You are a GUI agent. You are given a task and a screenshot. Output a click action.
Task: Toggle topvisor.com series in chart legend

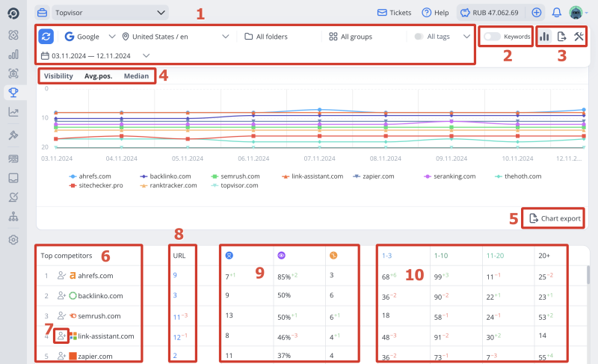[x=235, y=185]
